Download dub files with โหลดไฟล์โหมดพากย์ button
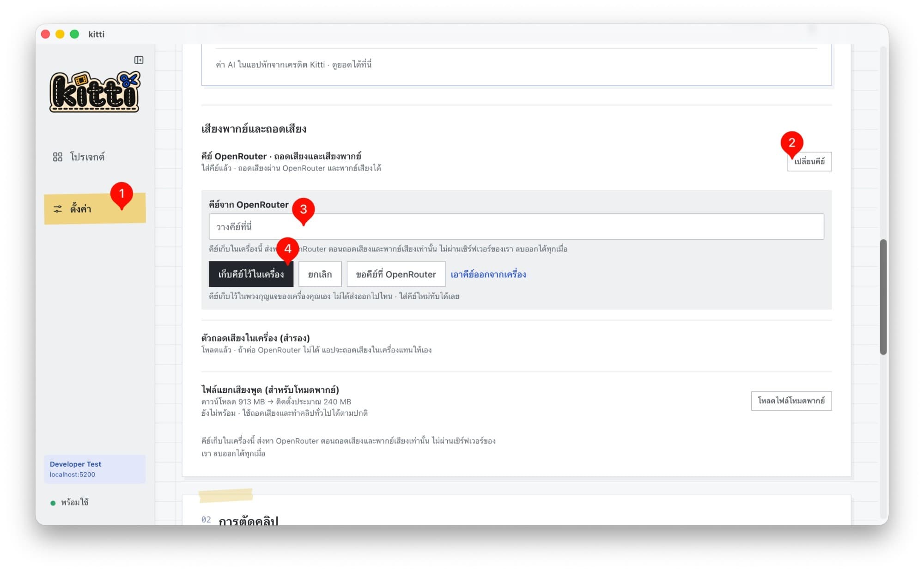This screenshot has height=572, width=924. tap(791, 401)
